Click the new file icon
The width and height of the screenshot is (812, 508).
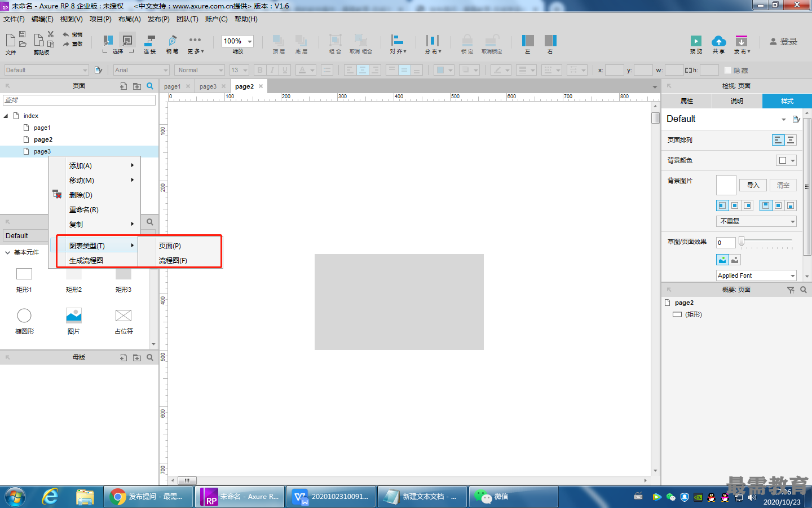(10, 40)
